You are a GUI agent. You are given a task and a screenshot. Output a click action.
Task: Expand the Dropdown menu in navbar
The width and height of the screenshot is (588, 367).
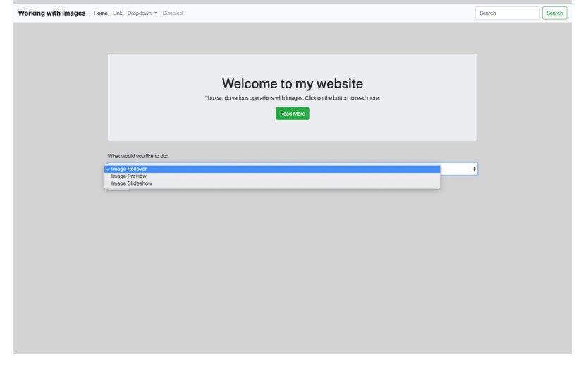(142, 13)
